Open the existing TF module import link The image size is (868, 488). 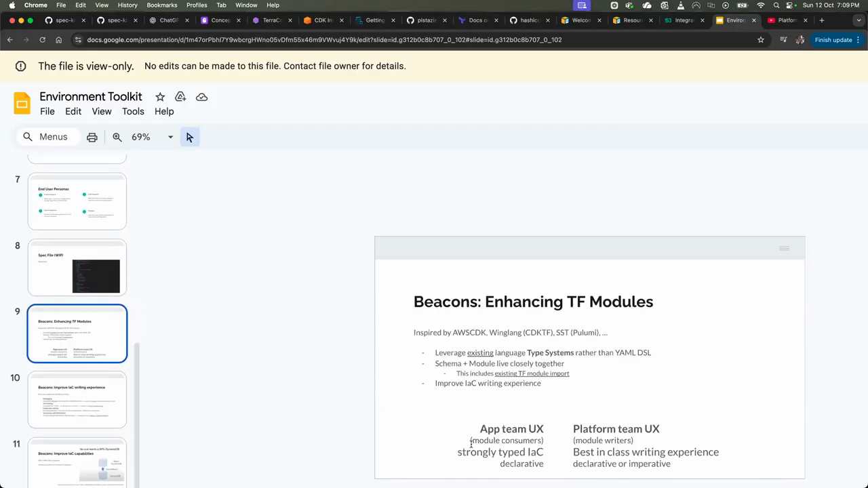(x=532, y=373)
